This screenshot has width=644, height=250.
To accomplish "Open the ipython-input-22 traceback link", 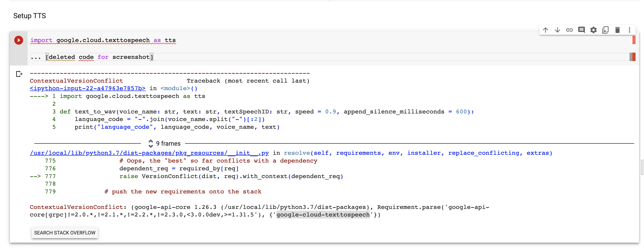I will tap(87, 88).
